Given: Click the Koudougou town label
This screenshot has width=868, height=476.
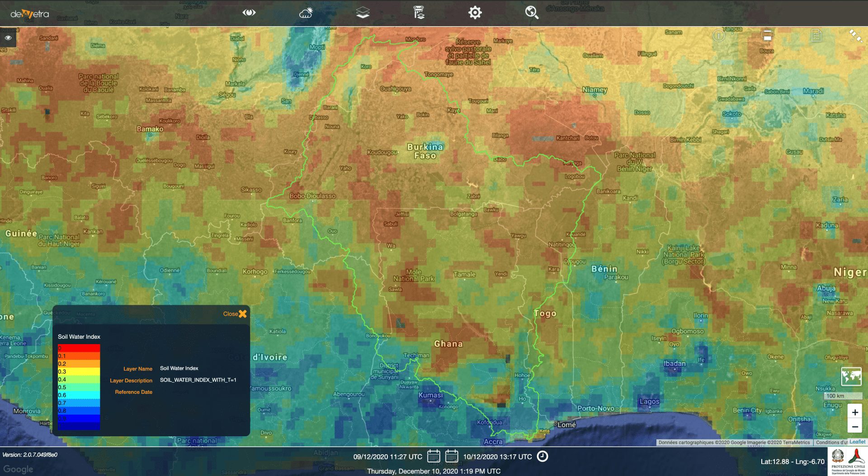Looking at the screenshot, I should pos(382,152).
